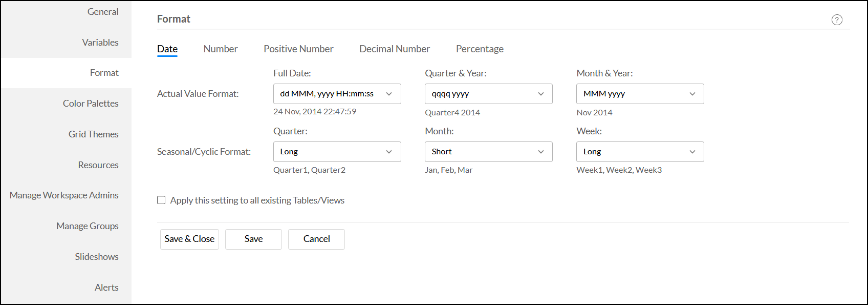
Task: Expand the Week format dropdown
Action: click(x=640, y=152)
